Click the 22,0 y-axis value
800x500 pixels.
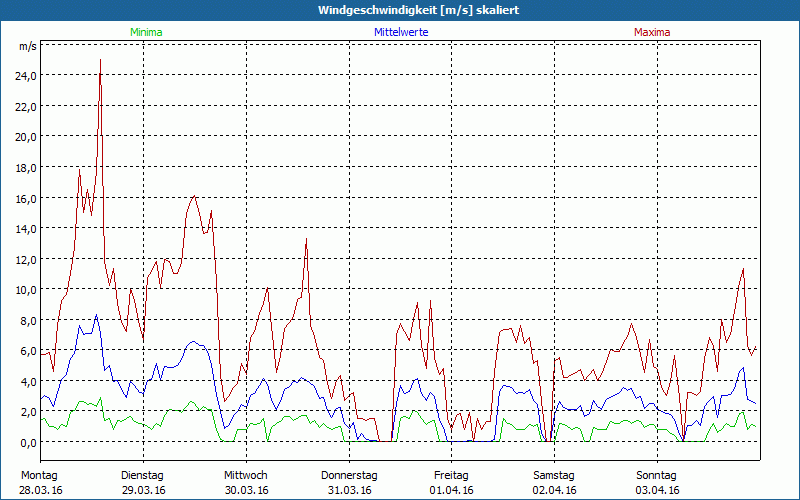(26, 106)
